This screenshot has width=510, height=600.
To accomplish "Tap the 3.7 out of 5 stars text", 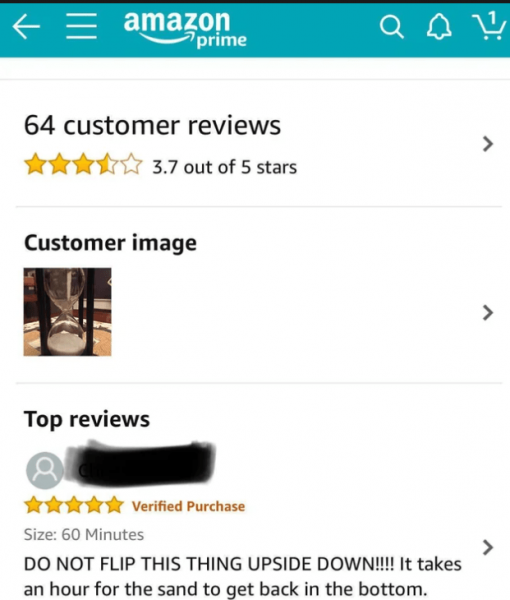I will [x=225, y=167].
